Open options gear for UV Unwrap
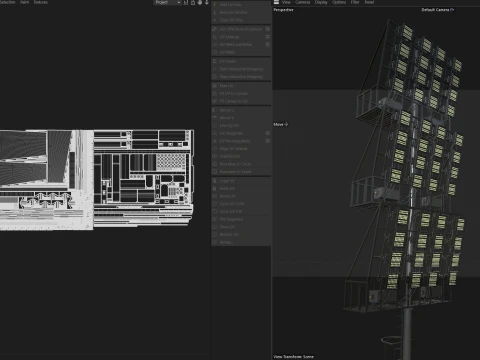The width and height of the screenshot is (480, 360). coord(267,37)
